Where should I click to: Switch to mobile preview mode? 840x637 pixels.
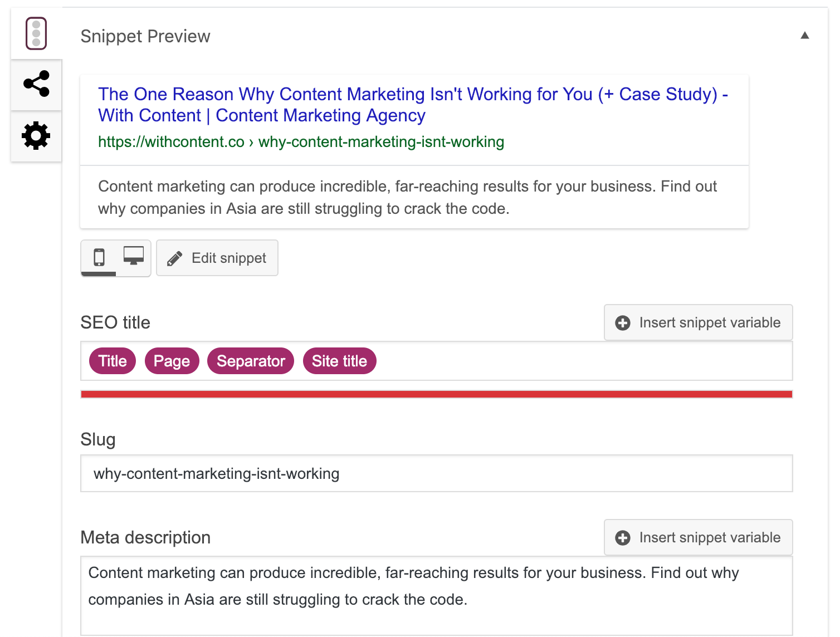99,257
